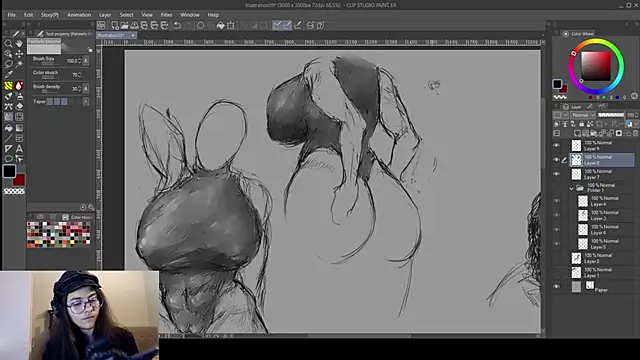The height and width of the screenshot is (360, 640).
Task: Select the Text tool
Action: pyautogui.click(x=19, y=149)
